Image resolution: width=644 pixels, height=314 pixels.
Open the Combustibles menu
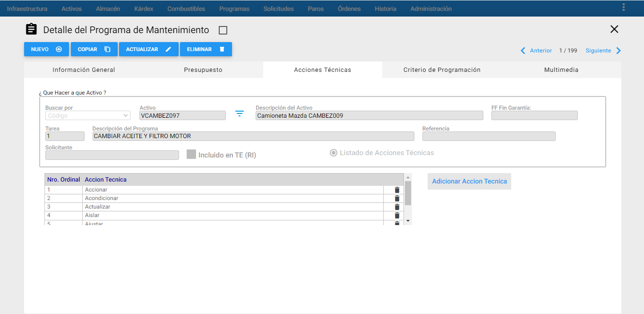[x=186, y=9]
